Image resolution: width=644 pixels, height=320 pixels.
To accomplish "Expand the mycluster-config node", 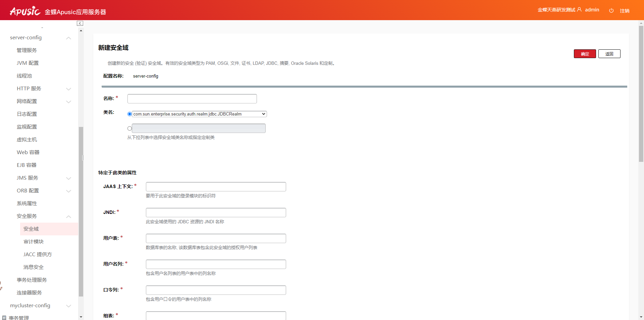I will [68, 306].
